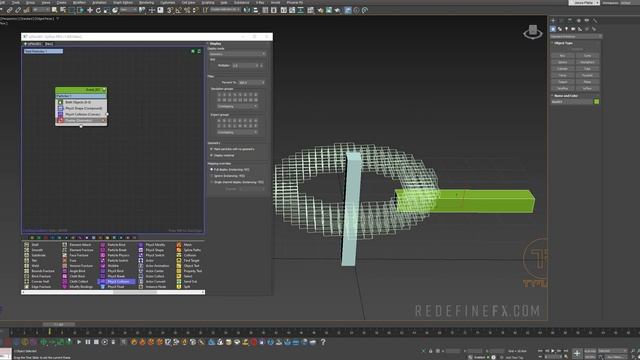Open the Modifiers menu
This screenshot has width=640, height=360.
tap(79, 2)
